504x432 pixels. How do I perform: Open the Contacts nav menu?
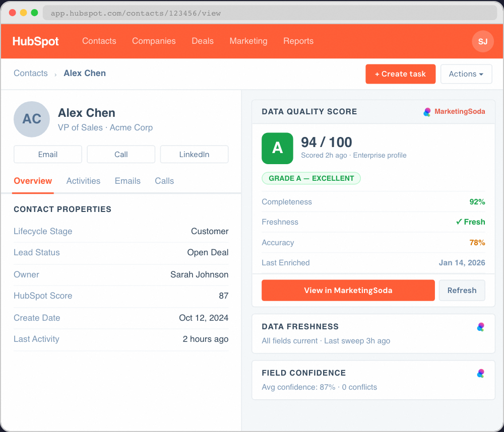99,41
